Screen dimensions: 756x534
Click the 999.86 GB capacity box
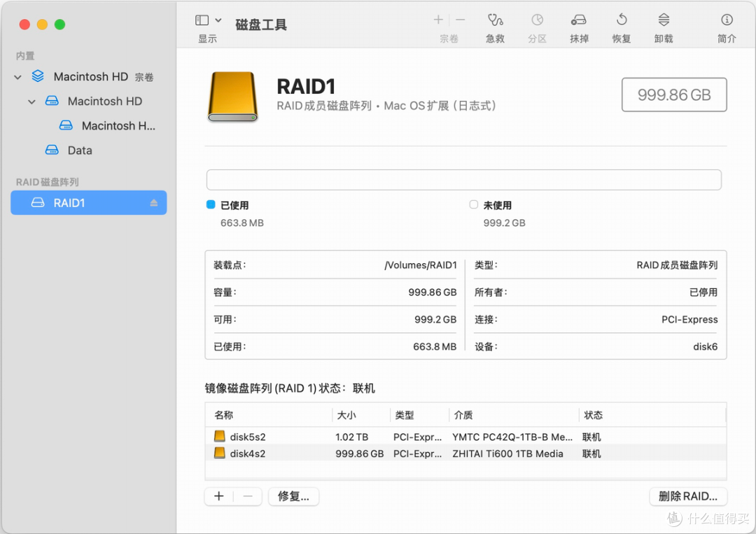[x=674, y=94]
